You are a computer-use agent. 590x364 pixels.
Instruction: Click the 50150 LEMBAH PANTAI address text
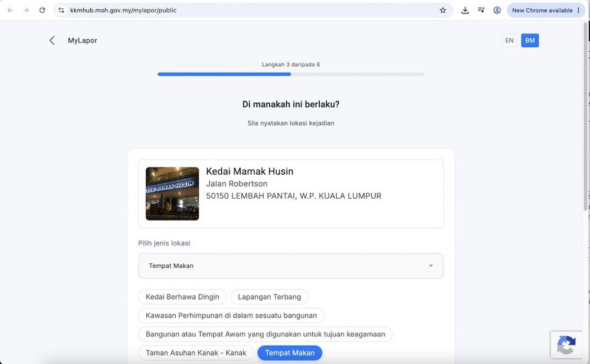(294, 196)
